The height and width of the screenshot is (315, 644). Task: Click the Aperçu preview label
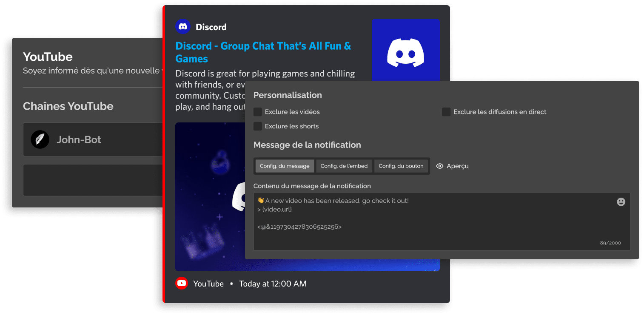[x=458, y=166]
